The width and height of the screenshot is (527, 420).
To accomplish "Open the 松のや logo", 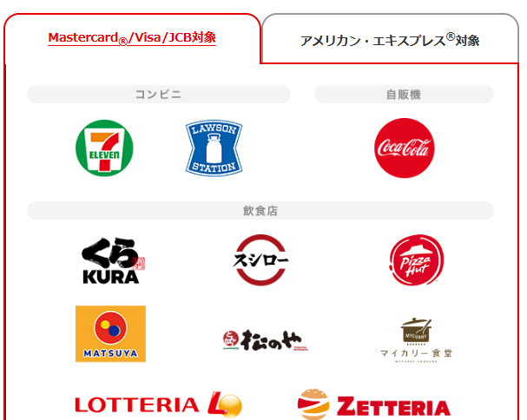I will (265, 340).
